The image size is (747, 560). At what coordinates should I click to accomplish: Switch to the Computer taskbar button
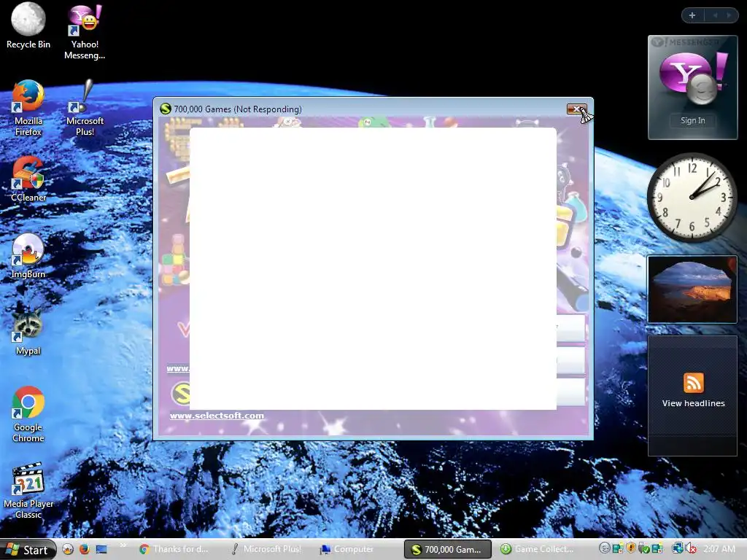pyautogui.click(x=357, y=549)
